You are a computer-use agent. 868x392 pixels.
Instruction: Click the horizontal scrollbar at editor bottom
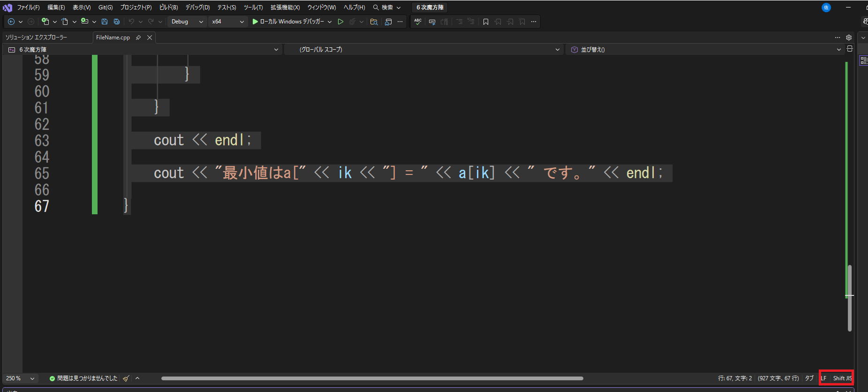372,378
